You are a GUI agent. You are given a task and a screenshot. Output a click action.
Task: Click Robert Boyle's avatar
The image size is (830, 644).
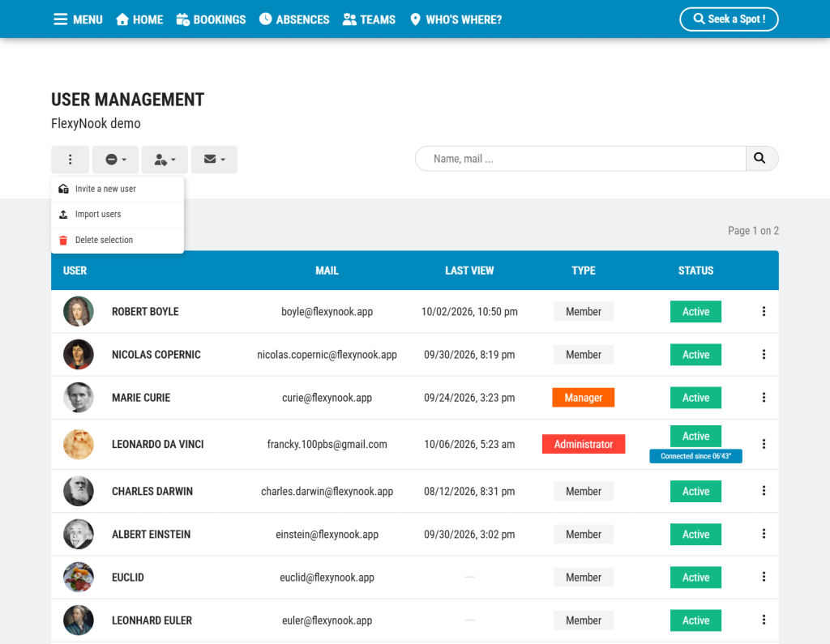pos(79,311)
